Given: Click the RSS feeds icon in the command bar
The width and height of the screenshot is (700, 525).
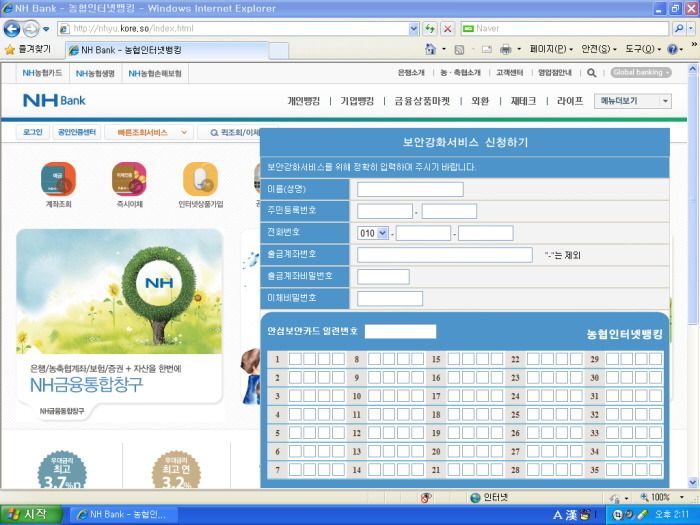Looking at the screenshot, I should tap(459, 50).
